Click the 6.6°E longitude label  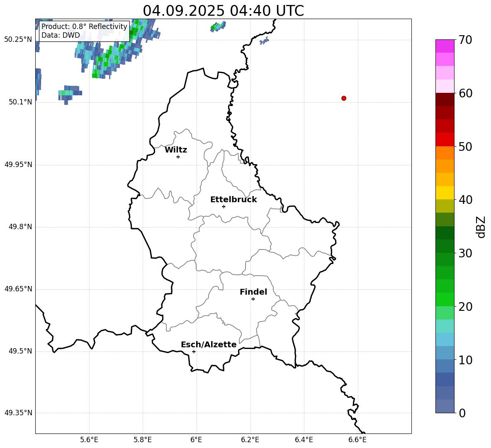(357, 440)
